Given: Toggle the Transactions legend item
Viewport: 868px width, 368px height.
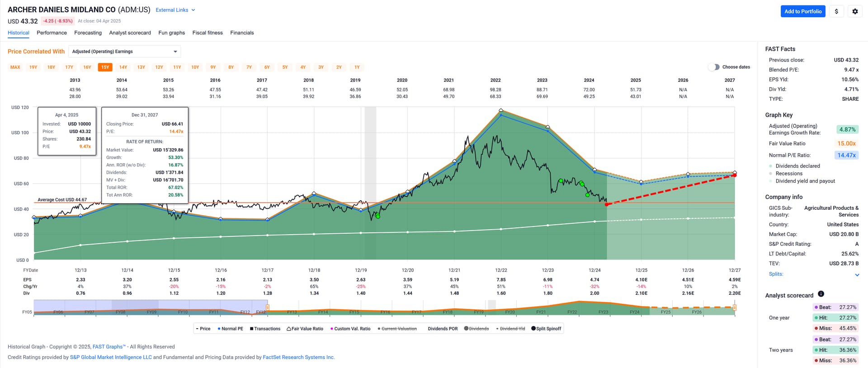Looking at the screenshot, I should pyautogui.click(x=265, y=329).
